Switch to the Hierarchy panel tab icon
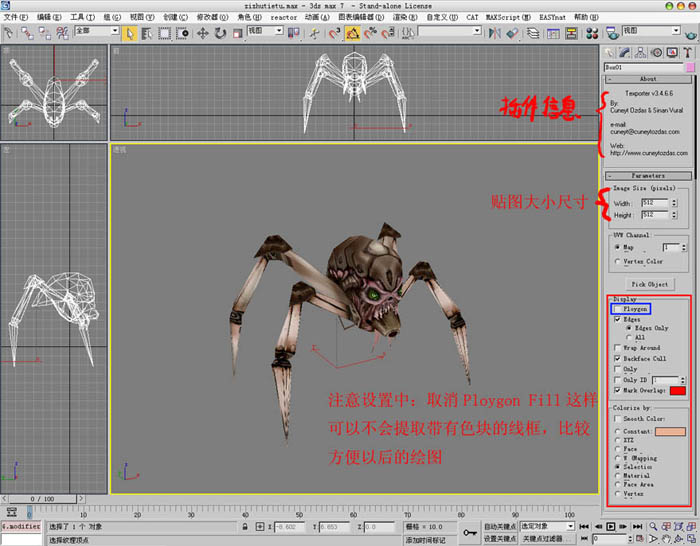This screenshot has height=546, width=700. coord(640,53)
